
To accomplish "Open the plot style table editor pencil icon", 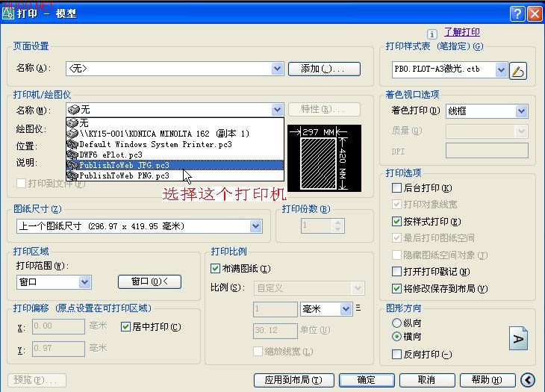I will tap(518, 70).
